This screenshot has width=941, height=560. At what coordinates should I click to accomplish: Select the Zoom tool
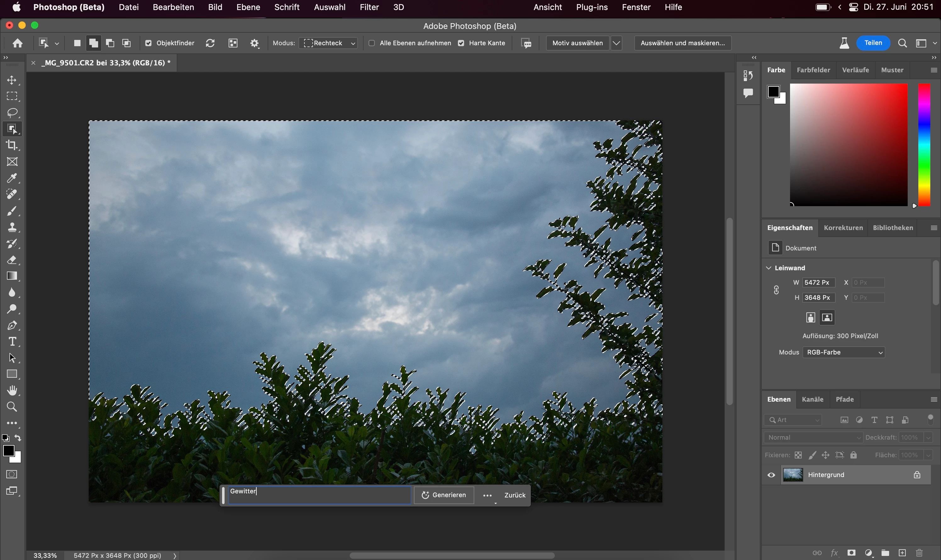coord(12,407)
